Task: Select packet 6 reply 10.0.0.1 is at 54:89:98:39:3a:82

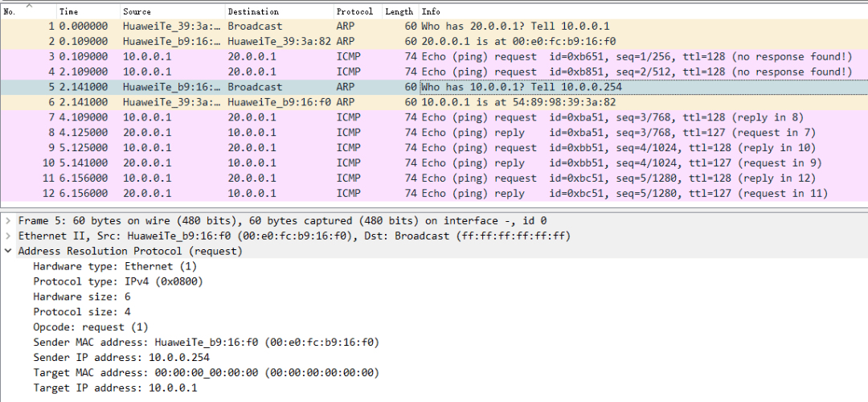Action: tap(434, 102)
